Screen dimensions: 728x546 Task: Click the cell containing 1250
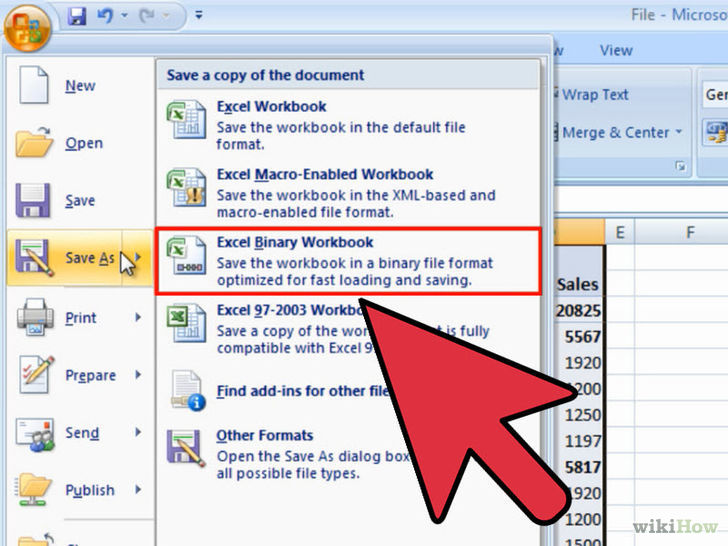pyautogui.click(x=578, y=415)
